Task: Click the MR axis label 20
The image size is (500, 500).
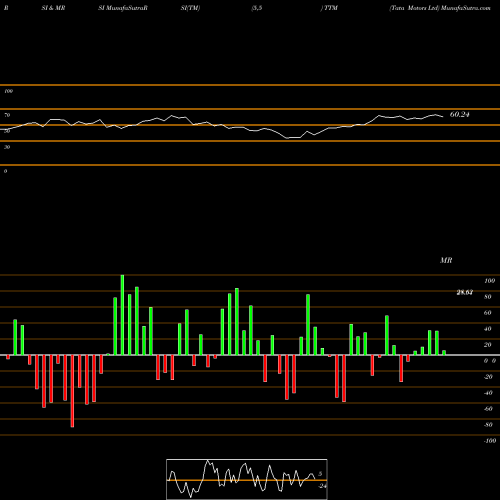Action: (x=488, y=345)
